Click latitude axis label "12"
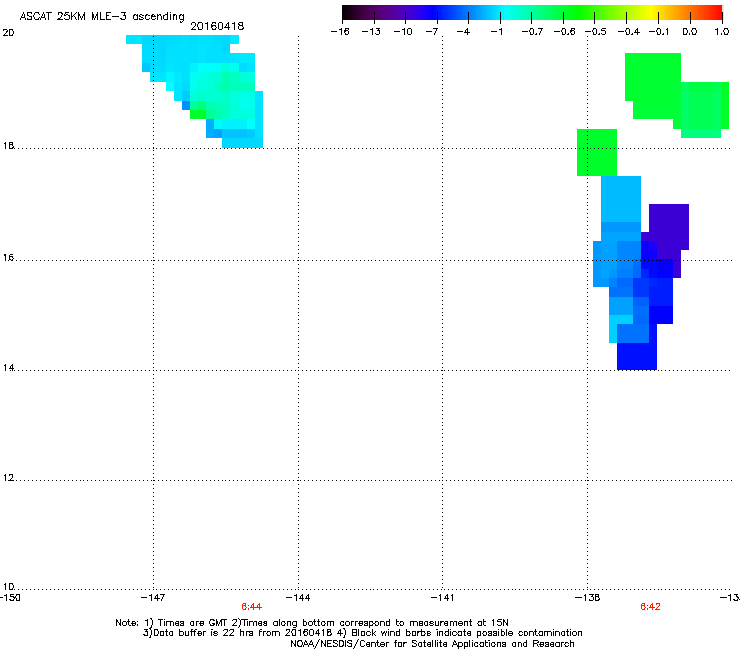This screenshot has height=650, width=740. click(8, 478)
